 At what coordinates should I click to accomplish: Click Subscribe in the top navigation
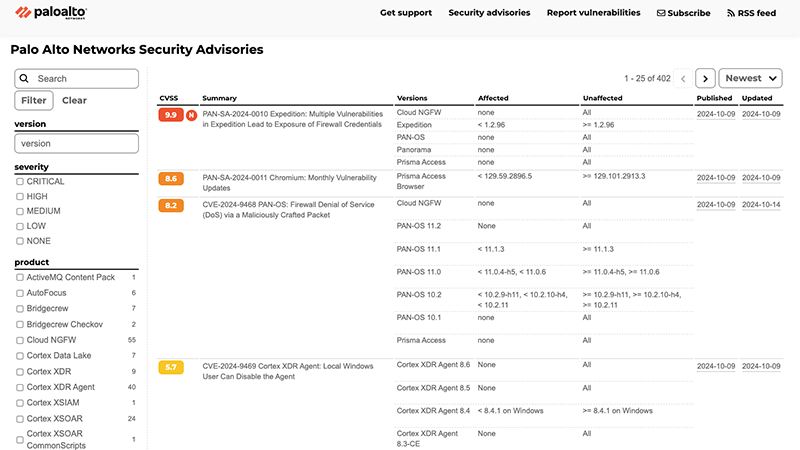tap(683, 13)
